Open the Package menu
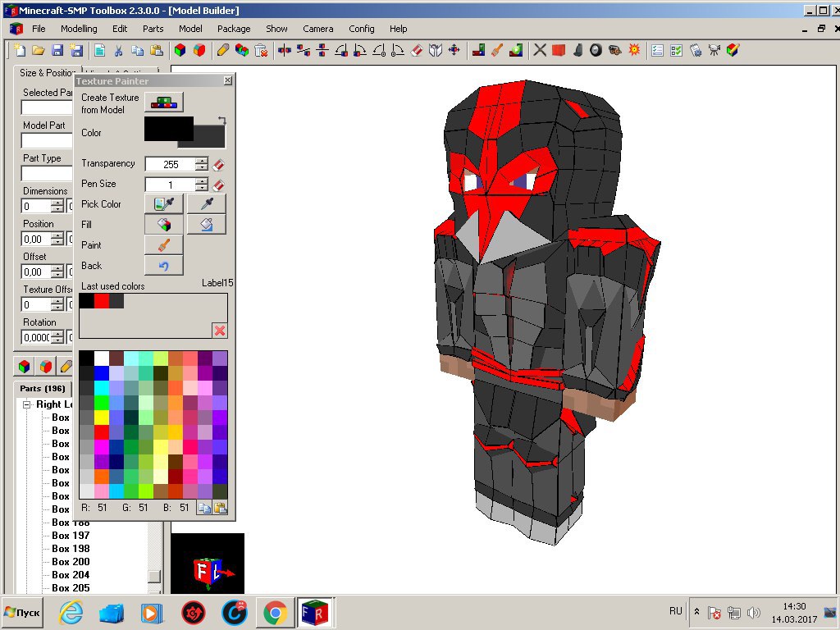 click(234, 29)
